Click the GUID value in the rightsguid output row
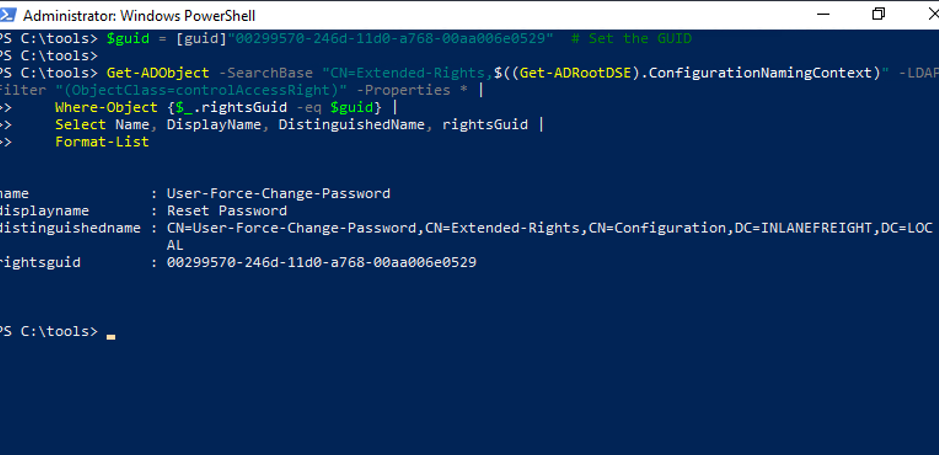The width and height of the screenshot is (939, 455). pos(321,262)
